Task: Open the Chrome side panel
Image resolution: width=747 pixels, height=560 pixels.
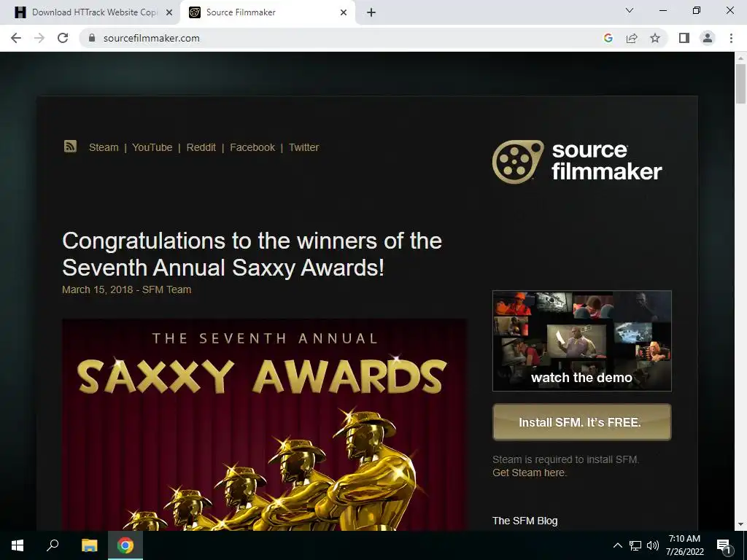Action: point(684,38)
